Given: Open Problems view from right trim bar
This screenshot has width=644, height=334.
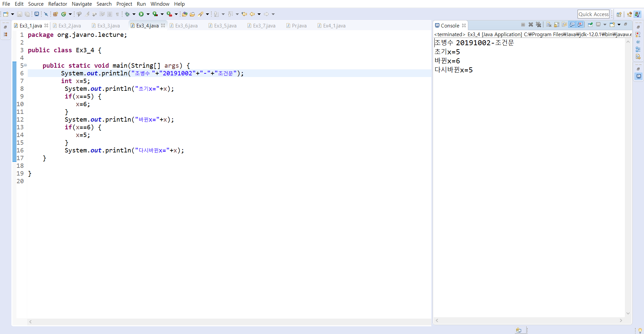Looking at the screenshot, I should 638,34.
